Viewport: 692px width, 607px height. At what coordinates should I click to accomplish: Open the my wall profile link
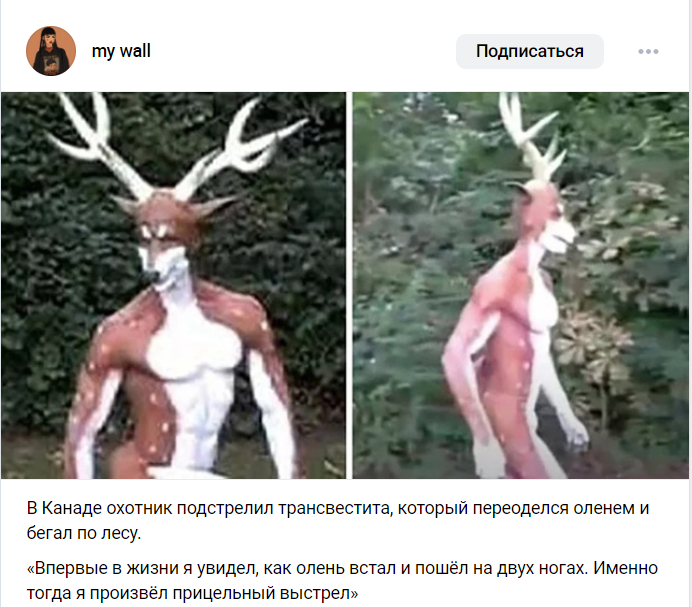click(x=121, y=51)
